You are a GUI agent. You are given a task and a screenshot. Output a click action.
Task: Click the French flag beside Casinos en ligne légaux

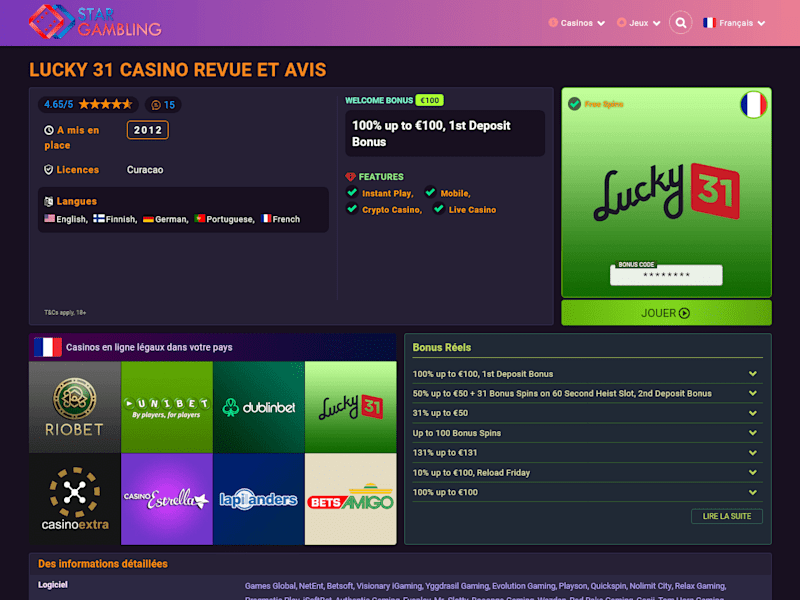[x=48, y=347]
